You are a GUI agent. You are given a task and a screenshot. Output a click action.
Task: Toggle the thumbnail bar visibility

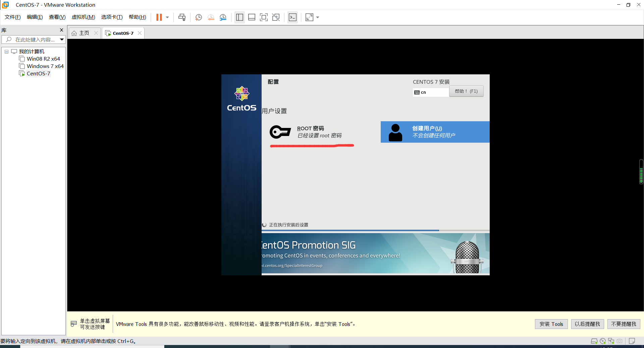252,17
